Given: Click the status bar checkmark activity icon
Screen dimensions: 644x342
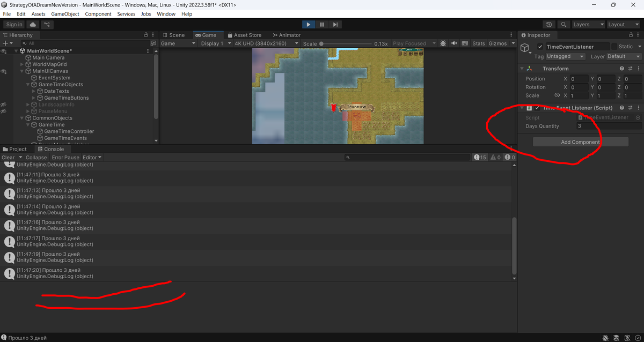Looking at the screenshot, I should click(x=637, y=338).
